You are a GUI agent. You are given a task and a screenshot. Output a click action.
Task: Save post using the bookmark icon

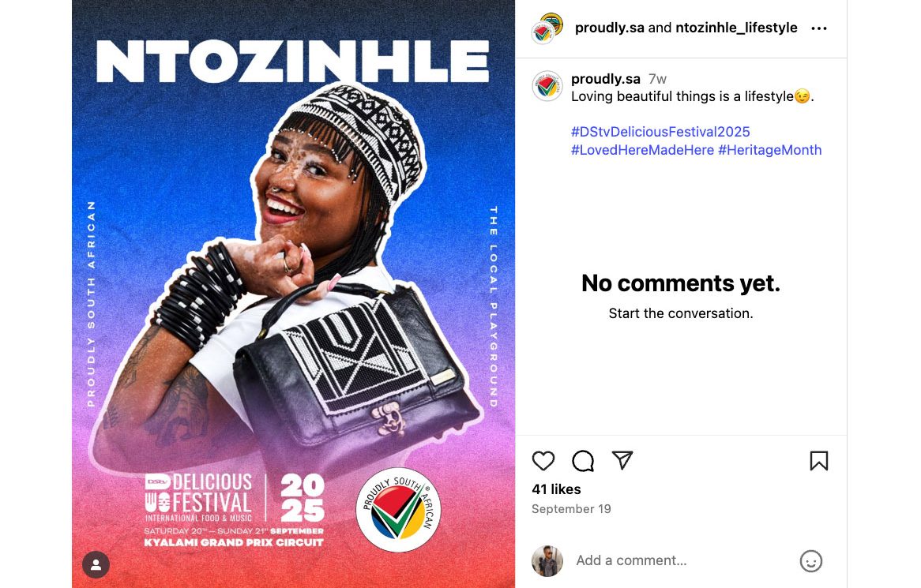819,461
